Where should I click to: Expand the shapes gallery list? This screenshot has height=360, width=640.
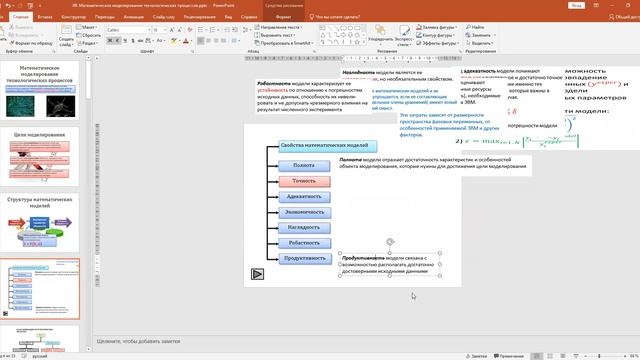coord(364,42)
